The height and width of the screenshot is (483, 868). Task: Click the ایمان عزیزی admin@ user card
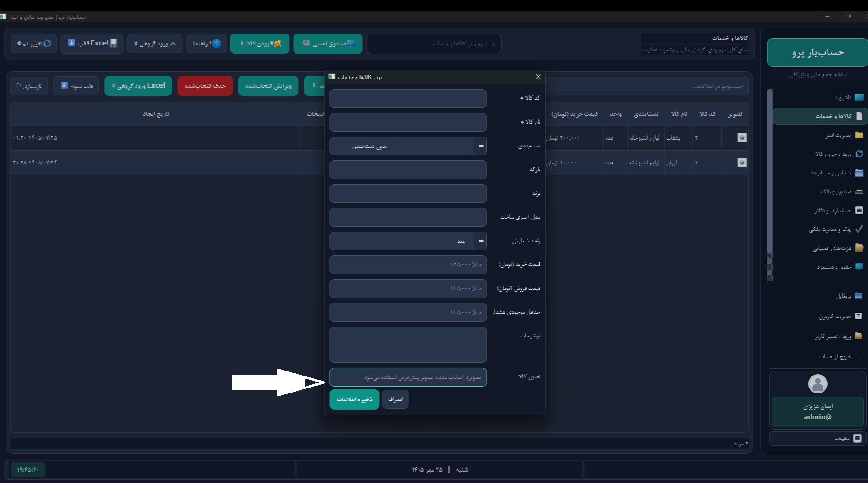[x=817, y=412]
